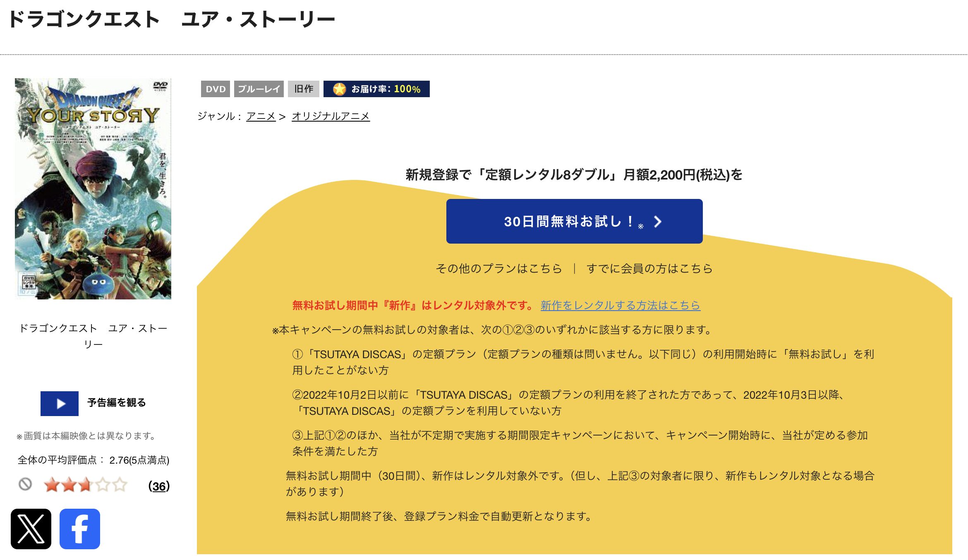
Task: Rate with the first star
Action: (52, 484)
